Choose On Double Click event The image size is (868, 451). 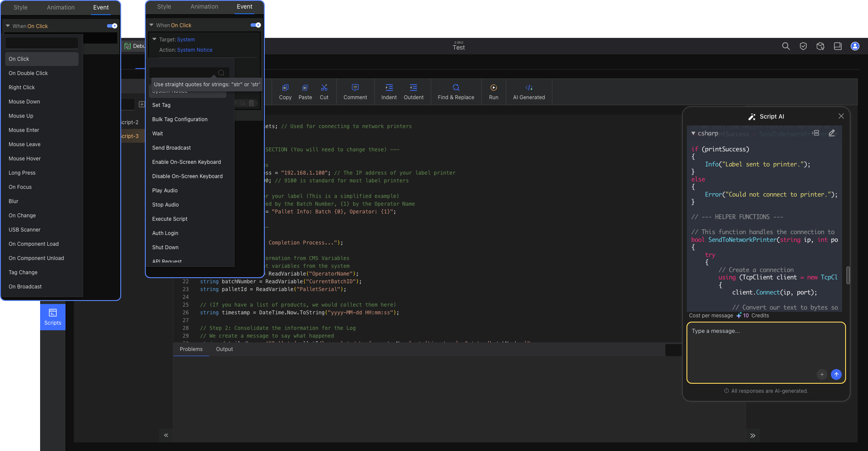[28, 73]
